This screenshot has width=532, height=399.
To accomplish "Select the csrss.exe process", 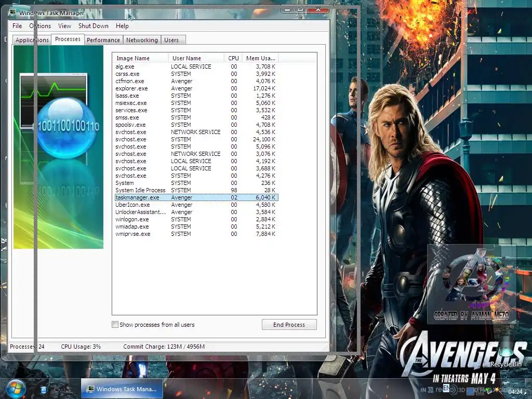I will tap(196, 74).
